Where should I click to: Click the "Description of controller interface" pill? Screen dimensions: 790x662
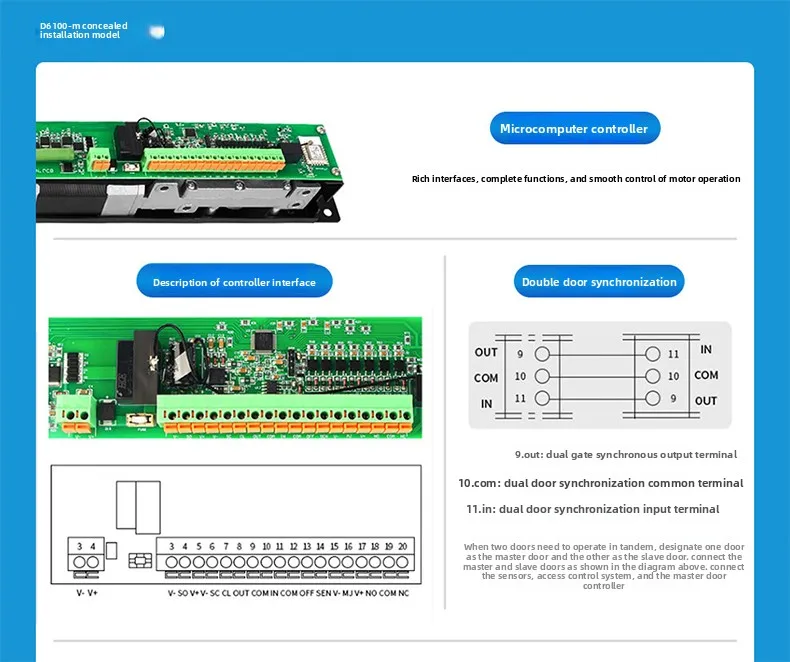[x=234, y=282]
